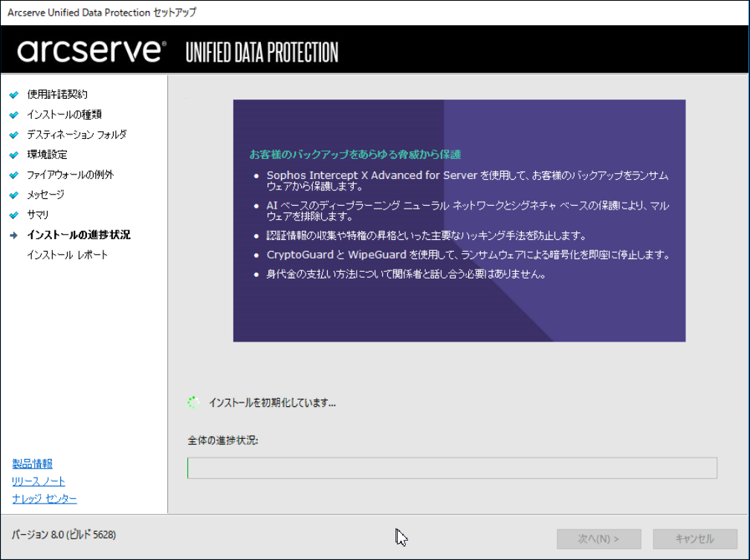The width and height of the screenshot is (750, 560).
Task: Click the AI ベースのディープラーニング bullet text
Action: tap(468, 211)
